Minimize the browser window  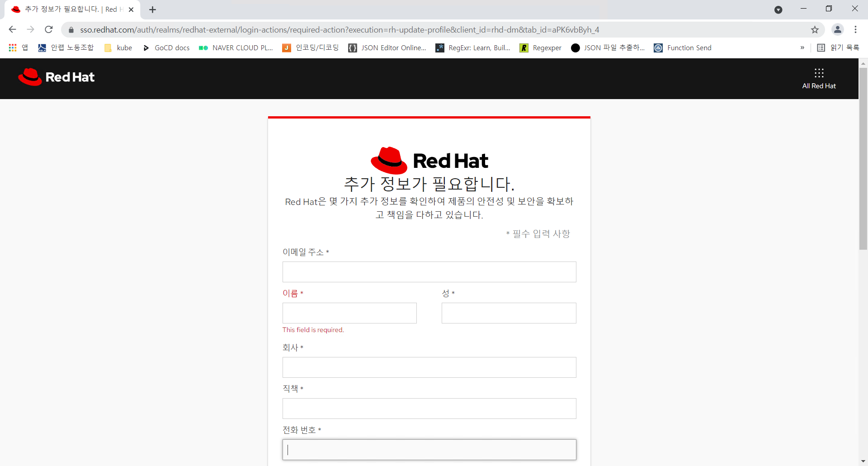(x=803, y=9)
